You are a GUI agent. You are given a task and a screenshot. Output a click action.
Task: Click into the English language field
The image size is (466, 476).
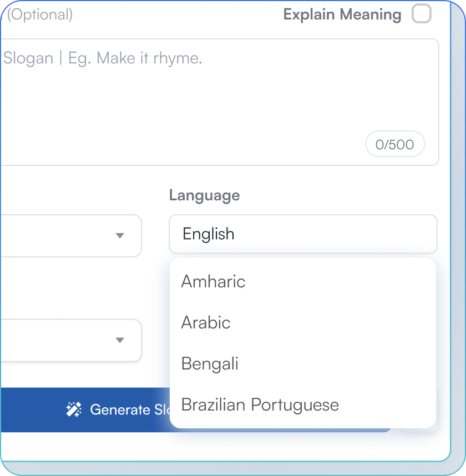[302, 234]
